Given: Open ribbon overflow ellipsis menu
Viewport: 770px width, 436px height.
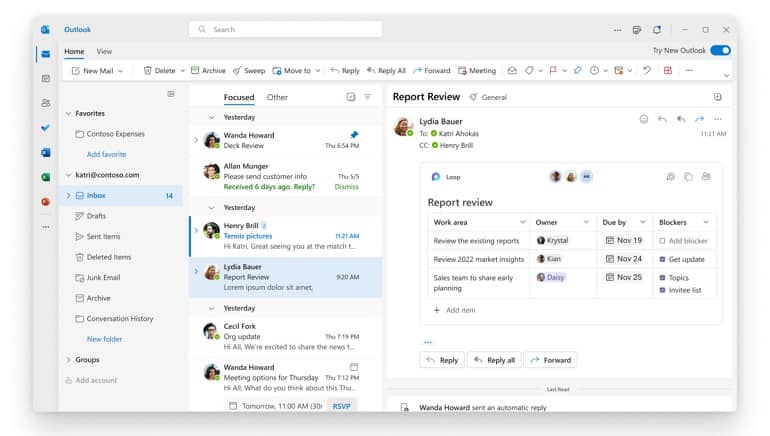Looking at the screenshot, I should (689, 71).
